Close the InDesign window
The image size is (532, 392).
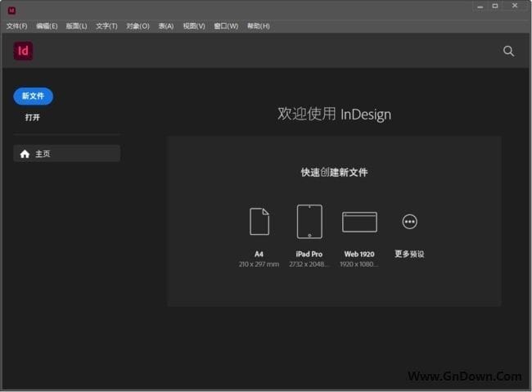514,6
